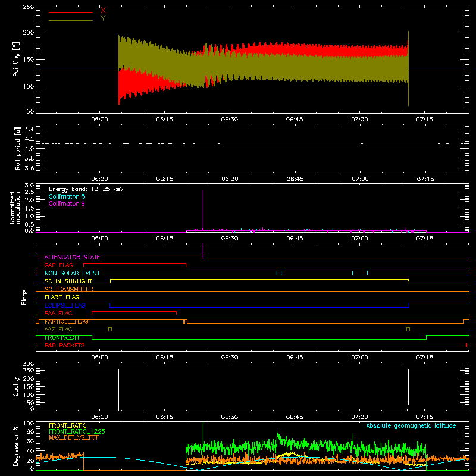The width and height of the screenshot is (476, 476).
Task: Select the yellow "FRONT_RATIO" legend entry
Action: click(68, 425)
